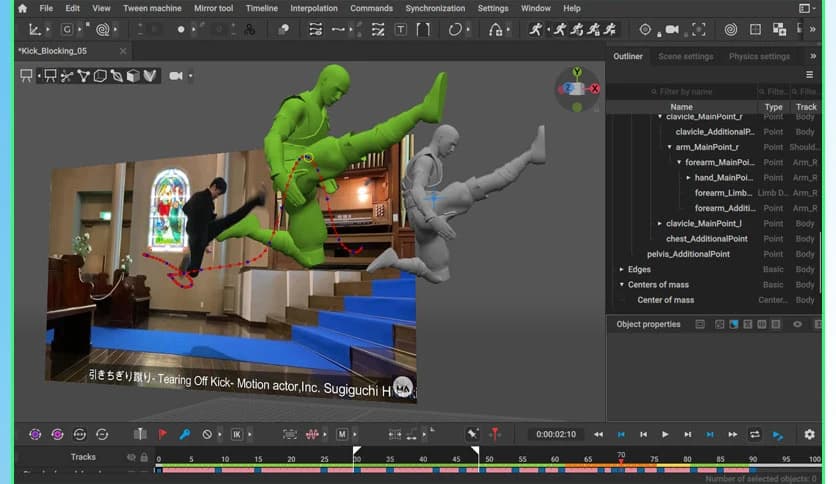
Task: Click the blue key icon in timeline toolbar
Action: pyautogui.click(x=184, y=434)
